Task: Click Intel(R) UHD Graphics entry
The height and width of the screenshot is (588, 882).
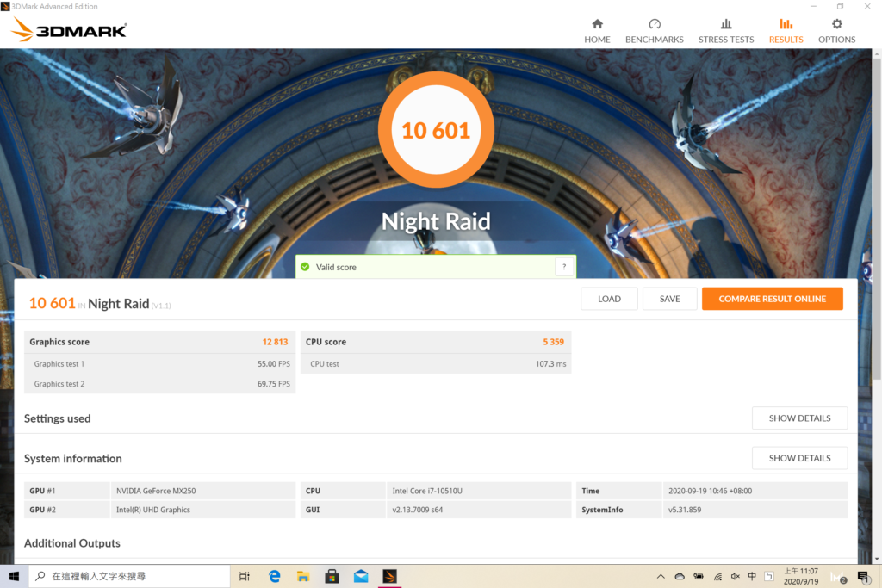Action: (153, 510)
